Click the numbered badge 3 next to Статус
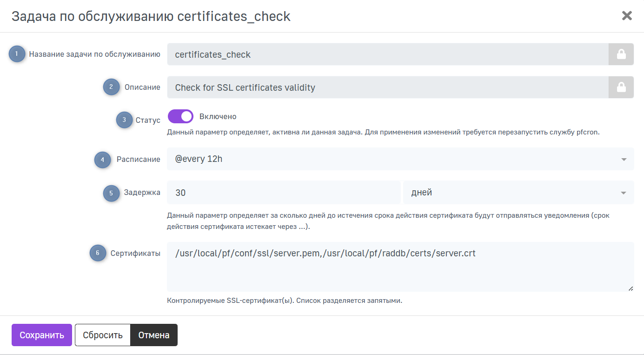This screenshot has width=644, height=355. [124, 120]
